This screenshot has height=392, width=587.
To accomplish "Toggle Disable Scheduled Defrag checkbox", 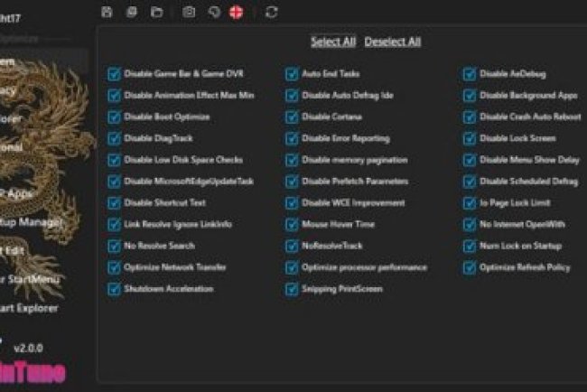I will point(470,182).
